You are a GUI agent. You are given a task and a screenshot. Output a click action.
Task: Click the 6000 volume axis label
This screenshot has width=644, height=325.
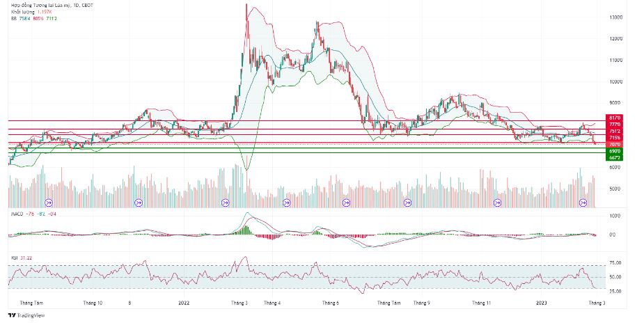[x=616, y=168]
